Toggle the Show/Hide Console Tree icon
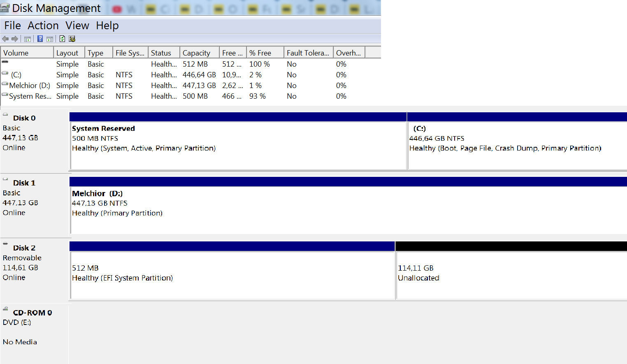The height and width of the screenshot is (364, 627). click(28, 39)
